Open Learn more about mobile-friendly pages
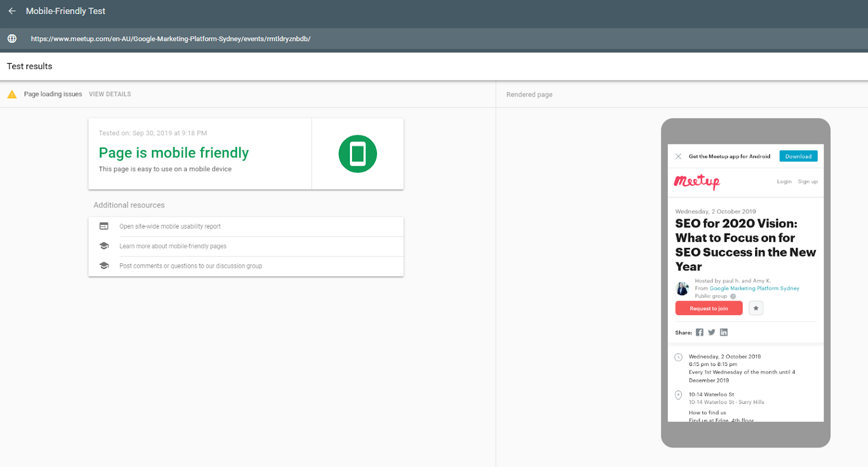Image resolution: width=868 pixels, height=467 pixels. [x=173, y=246]
